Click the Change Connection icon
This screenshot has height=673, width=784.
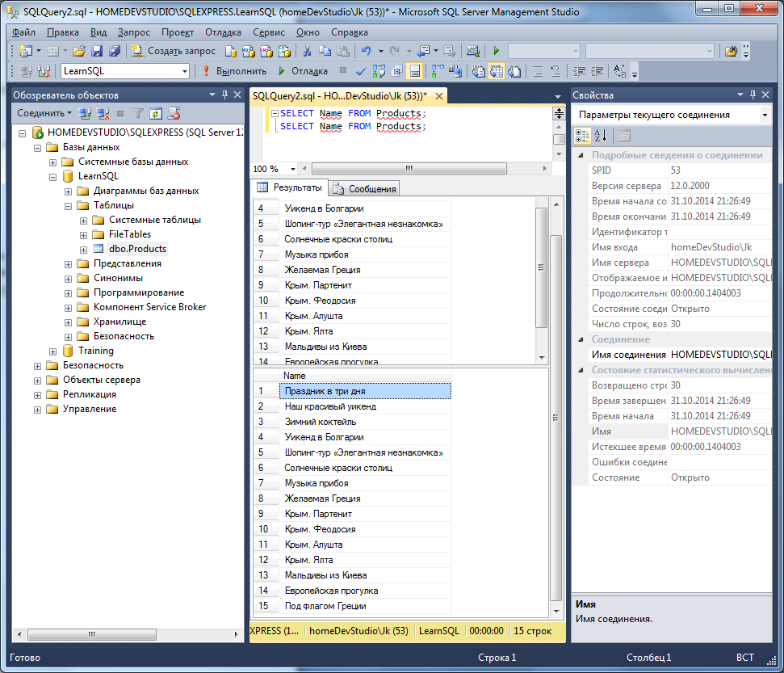44,72
